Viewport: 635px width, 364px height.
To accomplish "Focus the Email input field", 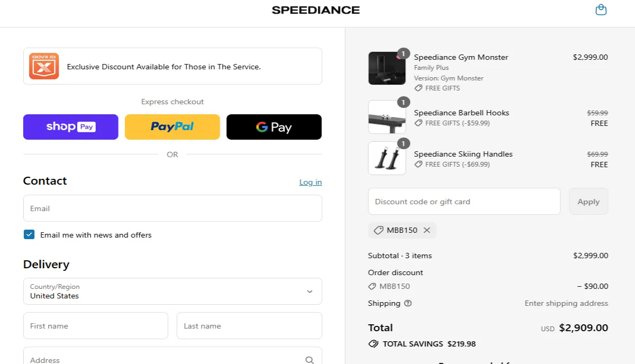I will click(x=173, y=208).
